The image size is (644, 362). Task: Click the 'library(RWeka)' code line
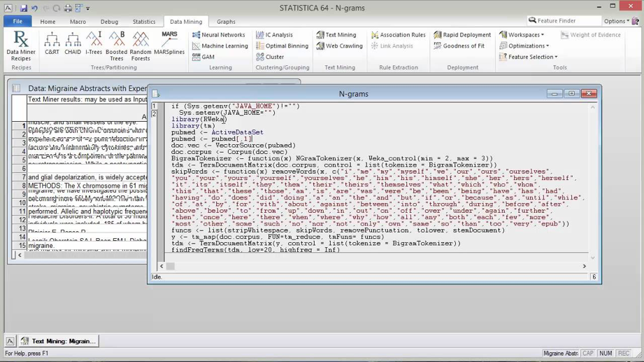point(199,119)
